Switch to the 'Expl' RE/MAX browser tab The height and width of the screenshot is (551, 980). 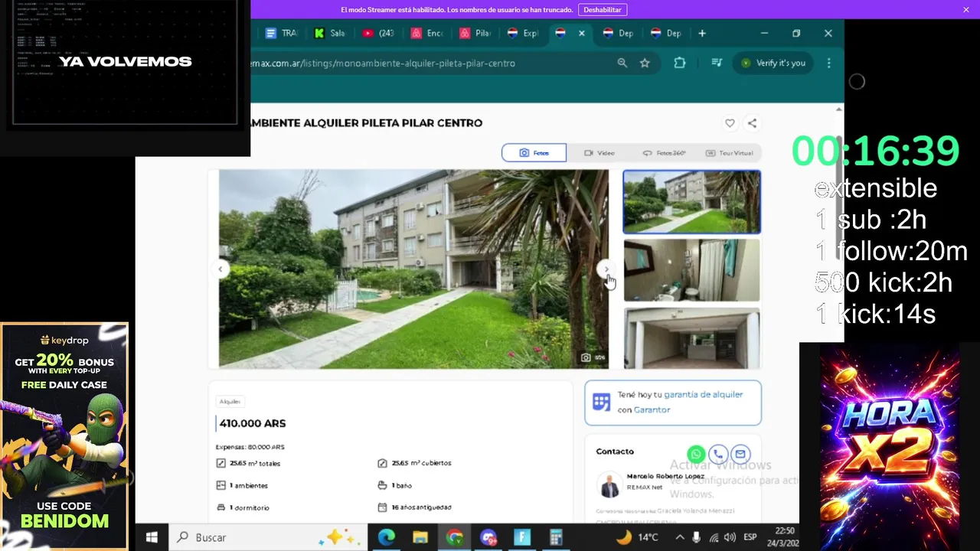[523, 33]
